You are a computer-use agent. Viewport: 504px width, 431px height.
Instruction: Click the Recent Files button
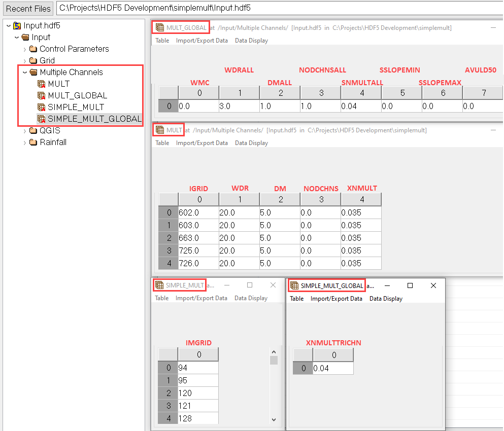(x=28, y=9)
